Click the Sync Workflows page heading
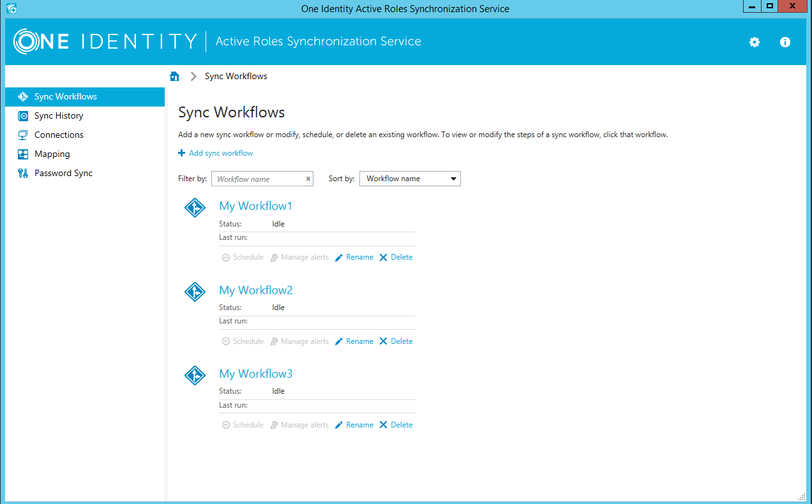812x504 pixels. click(231, 113)
